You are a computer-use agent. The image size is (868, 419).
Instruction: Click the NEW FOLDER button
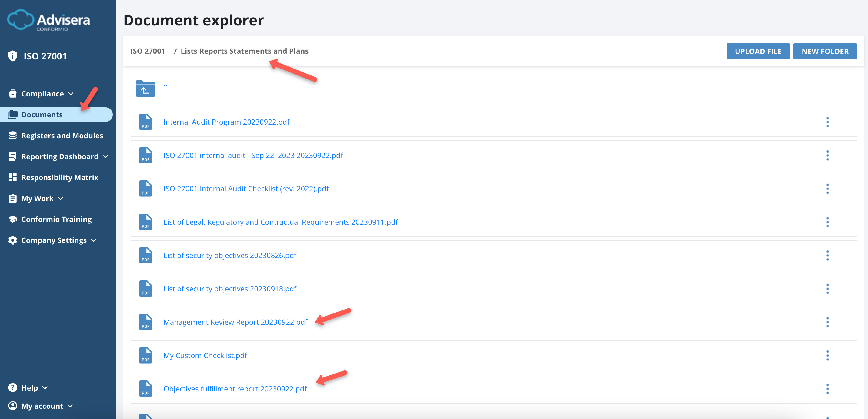point(825,51)
